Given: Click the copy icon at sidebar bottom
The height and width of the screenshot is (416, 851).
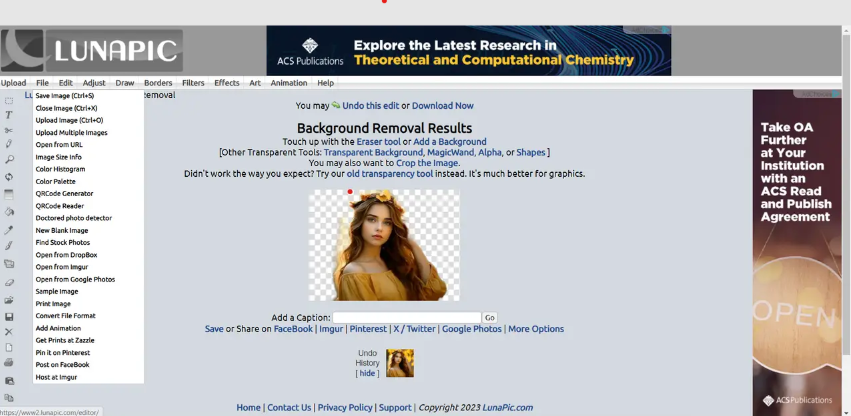Looking at the screenshot, I should click(x=9, y=398).
